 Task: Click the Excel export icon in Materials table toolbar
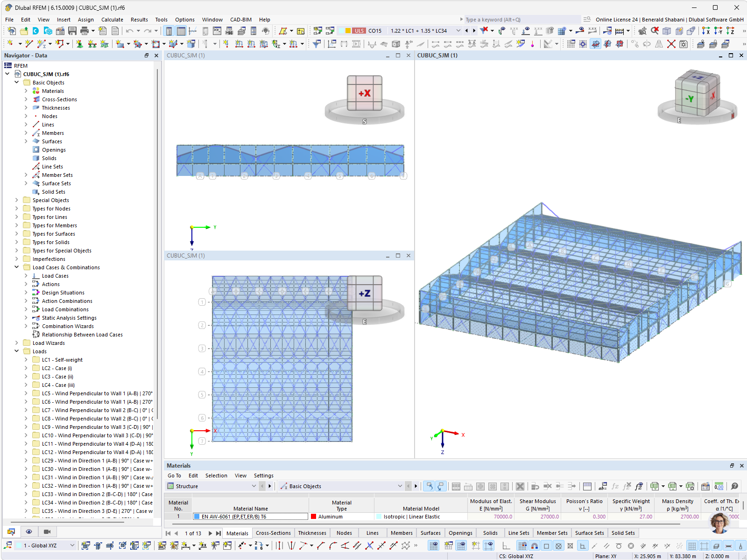coord(655,486)
